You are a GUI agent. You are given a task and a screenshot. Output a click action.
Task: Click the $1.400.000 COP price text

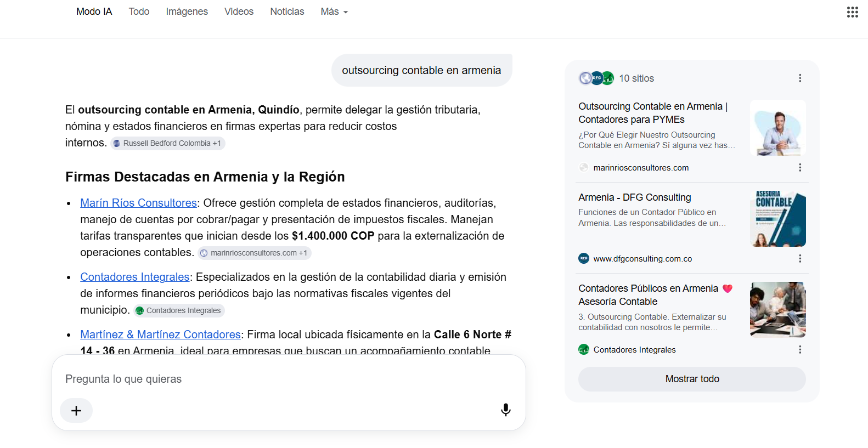click(x=333, y=236)
